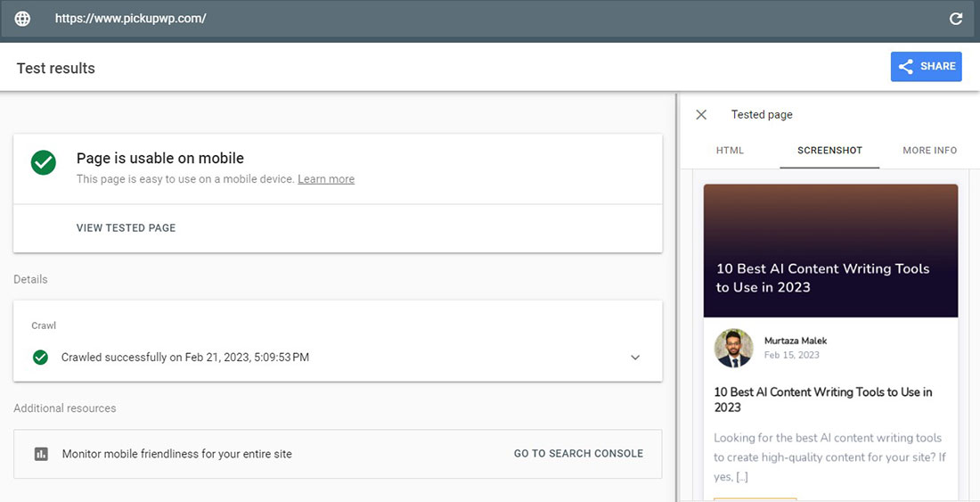This screenshot has height=502, width=980.
Task: Switch to the HTML tab
Action: tap(730, 151)
